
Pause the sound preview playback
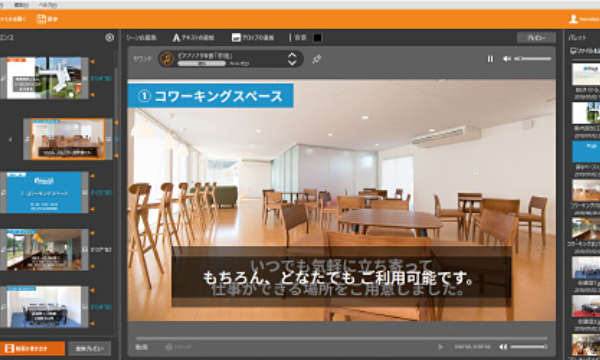[490, 59]
